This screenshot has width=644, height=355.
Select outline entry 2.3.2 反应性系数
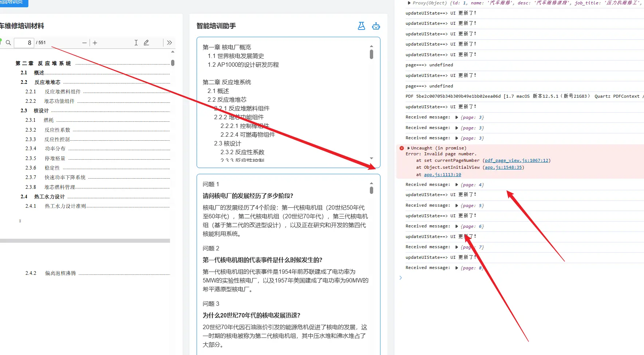(242, 152)
